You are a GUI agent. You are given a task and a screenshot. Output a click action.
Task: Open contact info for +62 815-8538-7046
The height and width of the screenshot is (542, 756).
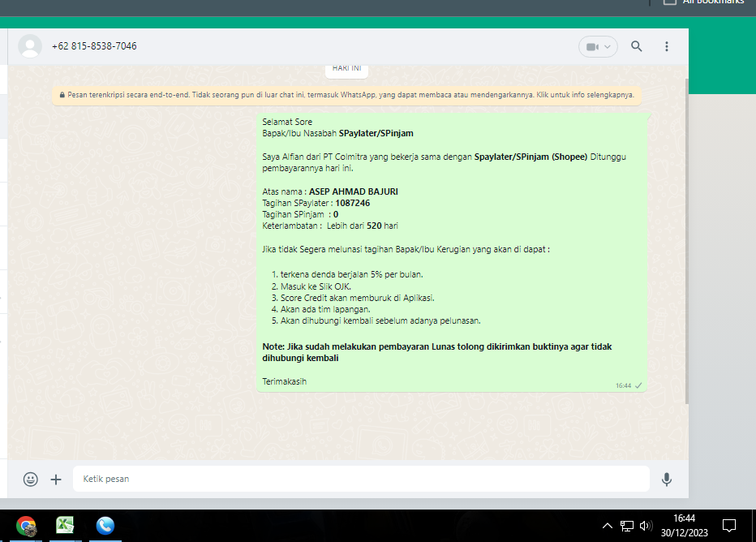94,46
